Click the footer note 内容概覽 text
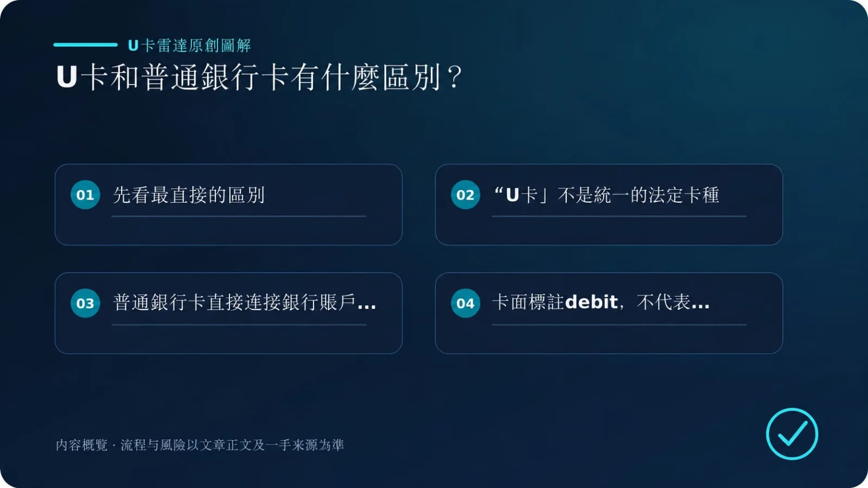 200,445
